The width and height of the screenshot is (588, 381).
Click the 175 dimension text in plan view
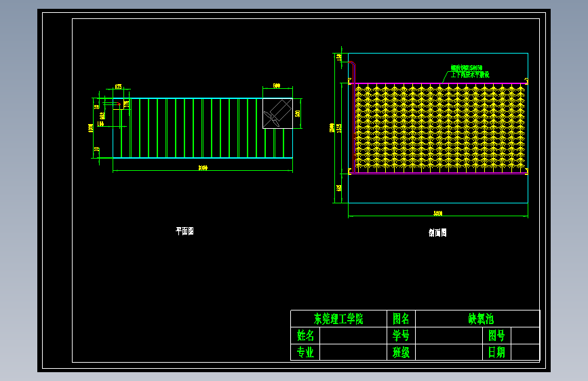tap(118, 87)
